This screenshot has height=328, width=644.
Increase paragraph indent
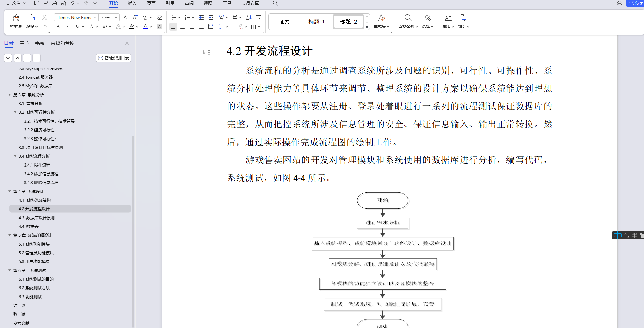[211, 17]
